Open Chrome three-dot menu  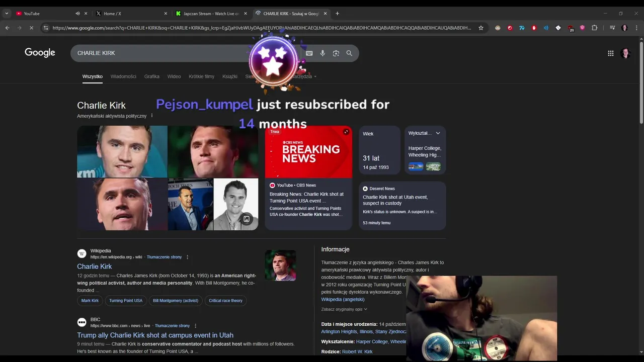(636, 28)
